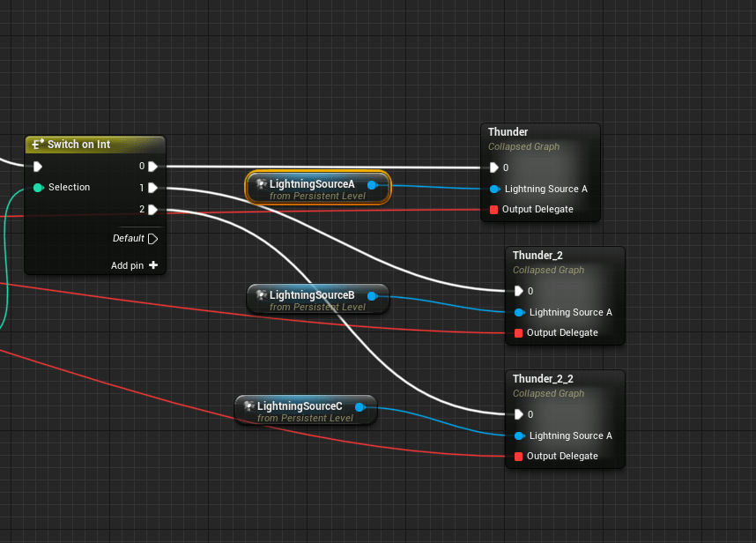Select the LightningSourceB reference node
The height and width of the screenshot is (543, 756).
click(312, 295)
